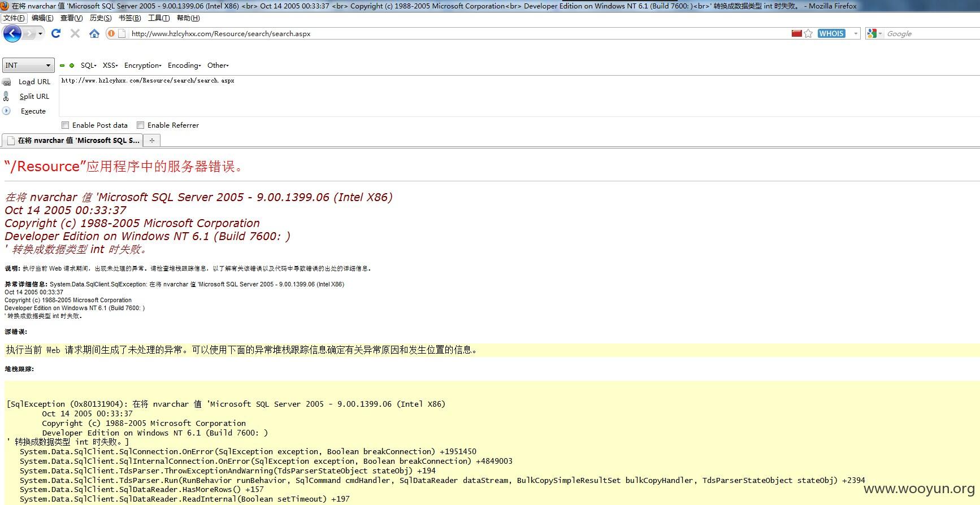
Task: Expand the Encoding menu
Action: [x=184, y=66]
